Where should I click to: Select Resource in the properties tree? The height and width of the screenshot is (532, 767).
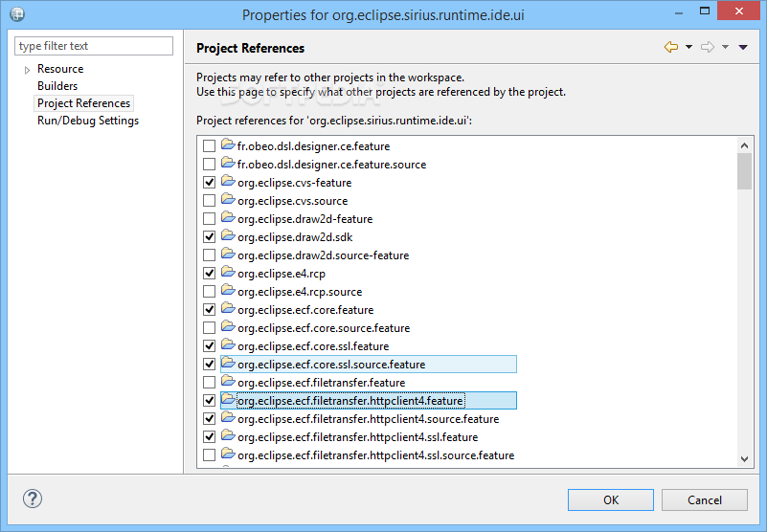click(60, 69)
